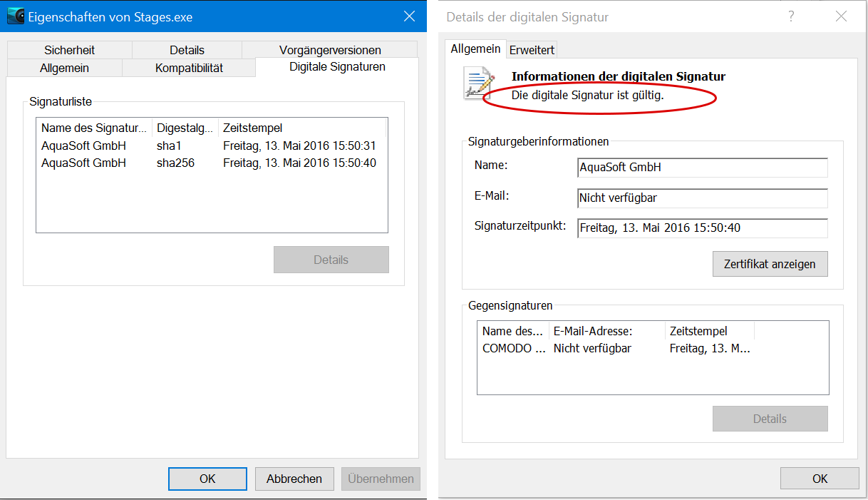Click the Stages.exe title bar app icon
This screenshot has width=868, height=500.
point(16,16)
